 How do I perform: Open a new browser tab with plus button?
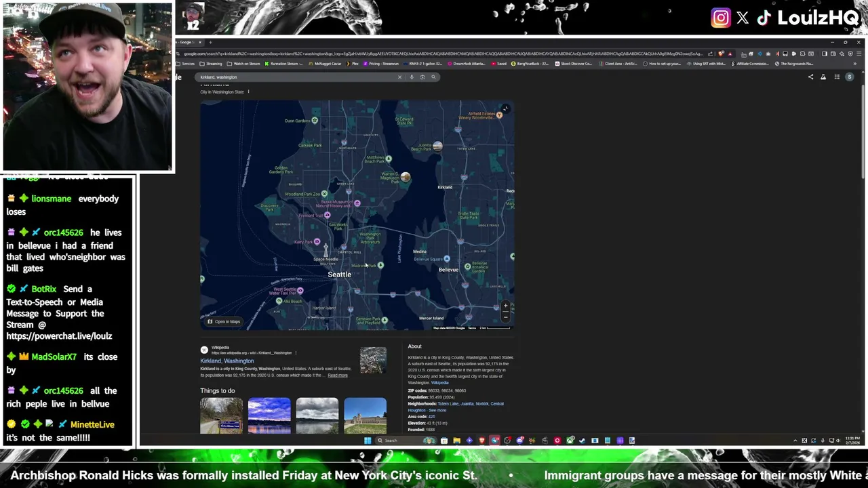210,42
